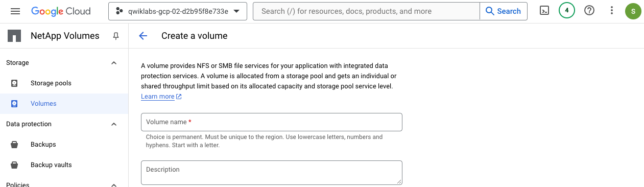Go back using the left arrow
Screen dimensions: 644x187
pos(143,36)
